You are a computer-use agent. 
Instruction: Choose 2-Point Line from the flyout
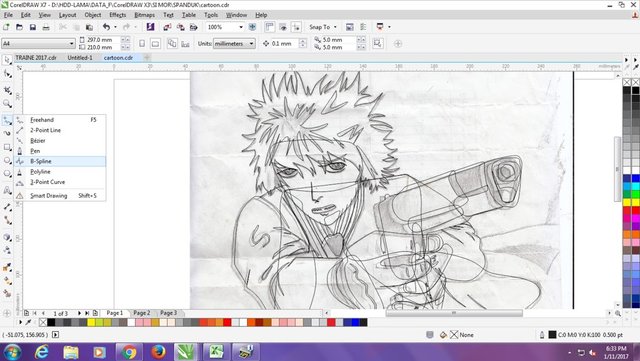(60, 130)
